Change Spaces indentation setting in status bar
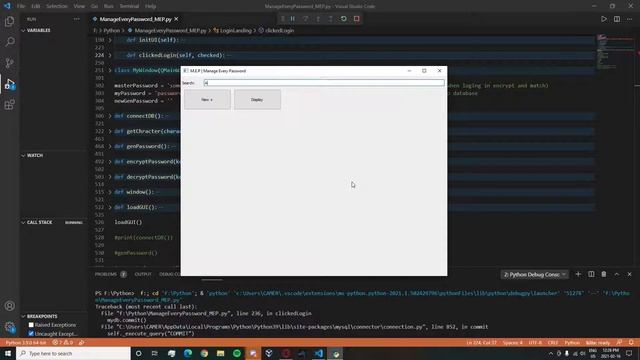Image resolution: width=640 pixels, height=360 pixels. click(x=513, y=342)
